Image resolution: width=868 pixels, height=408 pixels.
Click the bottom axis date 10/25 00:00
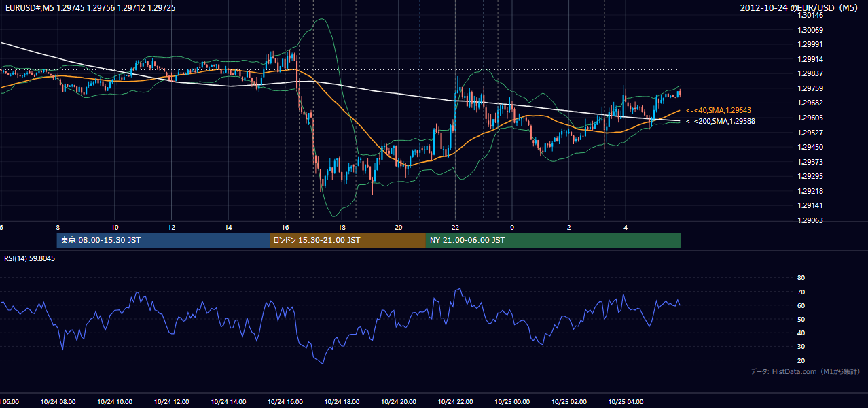tap(512, 401)
